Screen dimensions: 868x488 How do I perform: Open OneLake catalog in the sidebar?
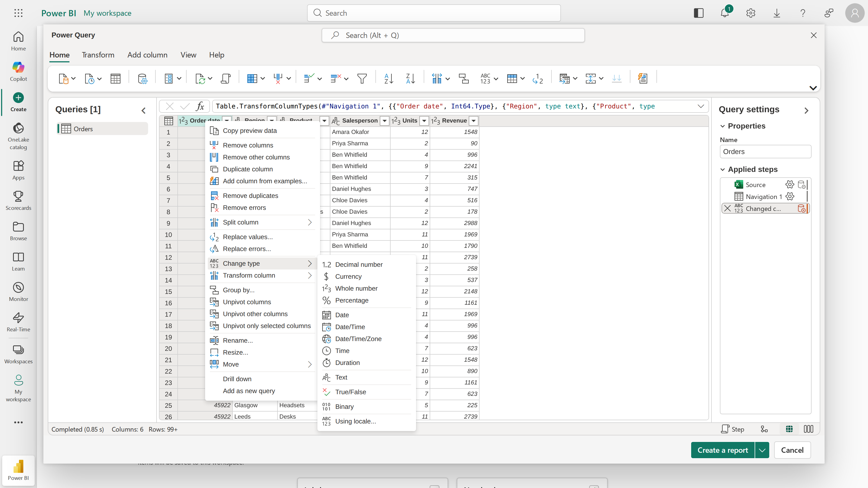(x=18, y=136)
